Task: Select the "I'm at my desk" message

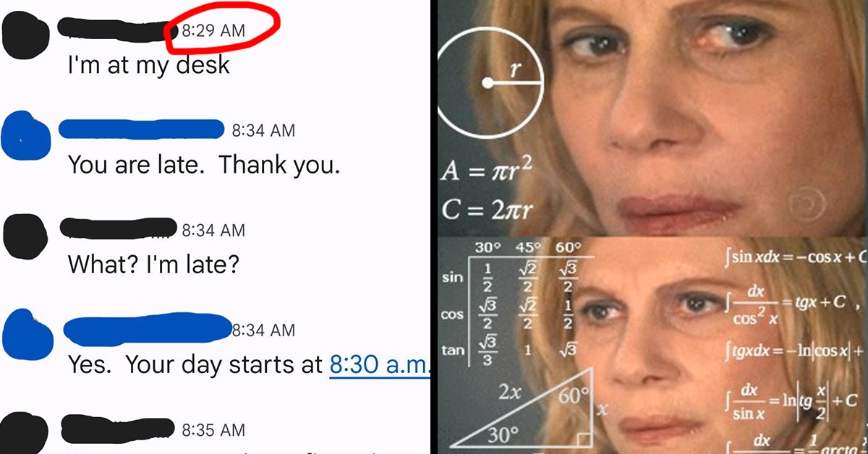Action: [x=148, y=64]
